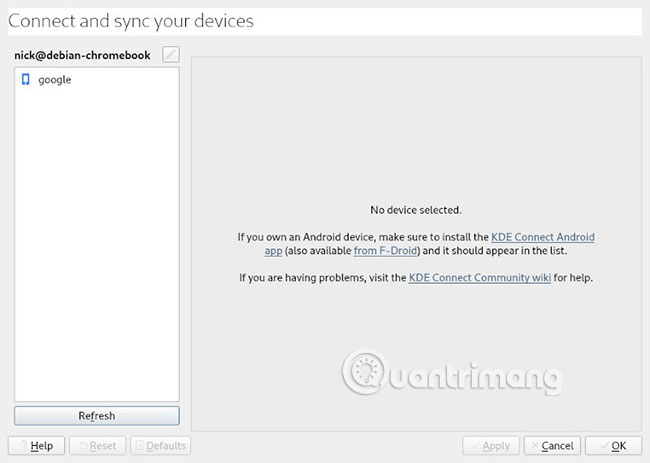Select the google device in the list
650x463 pixels.
(x=97, y=80)
